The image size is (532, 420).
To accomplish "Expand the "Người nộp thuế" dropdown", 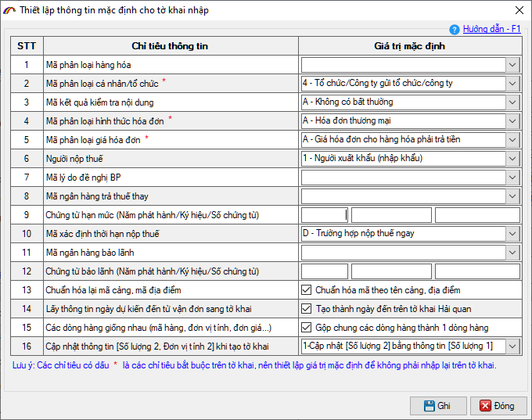I will pyautogui.click(x=512, y=159).
